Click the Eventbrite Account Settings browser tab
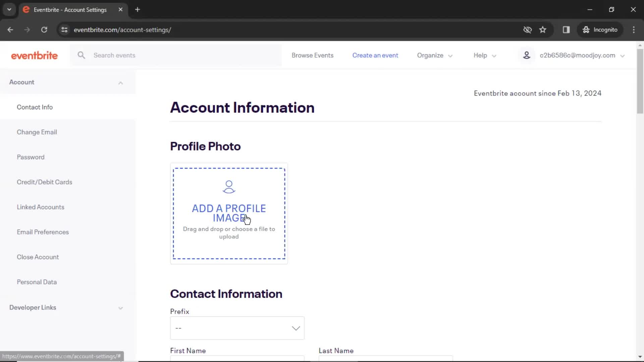The height and width of the screenshot is (362, 644). click(x=73, y=10)
